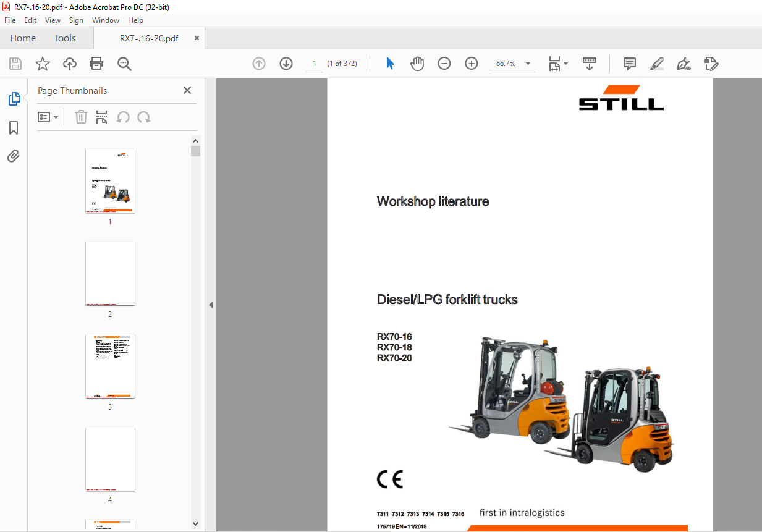Image resolution: width=762 pixels, height=532 pixels.
Task: Open thumbnails options dropdown menu
Action: [48, 117]
